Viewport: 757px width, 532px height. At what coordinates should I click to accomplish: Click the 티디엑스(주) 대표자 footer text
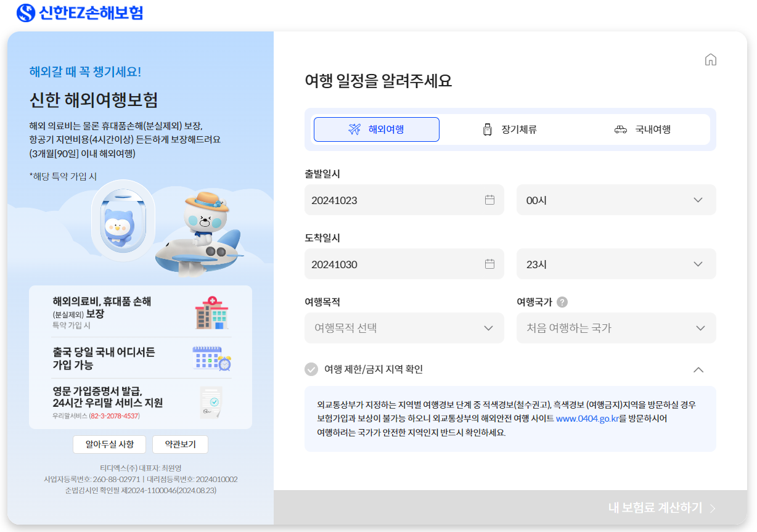click(x=141, y=468)
